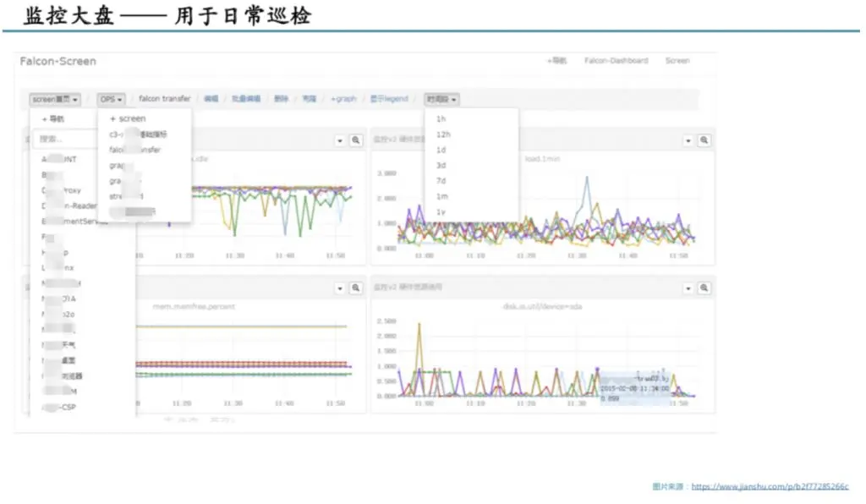This screenshot has height=504, width=866.
Task: Open the mem.memfree.percent graph's dropdown arrow
Action: coord(340,288)
